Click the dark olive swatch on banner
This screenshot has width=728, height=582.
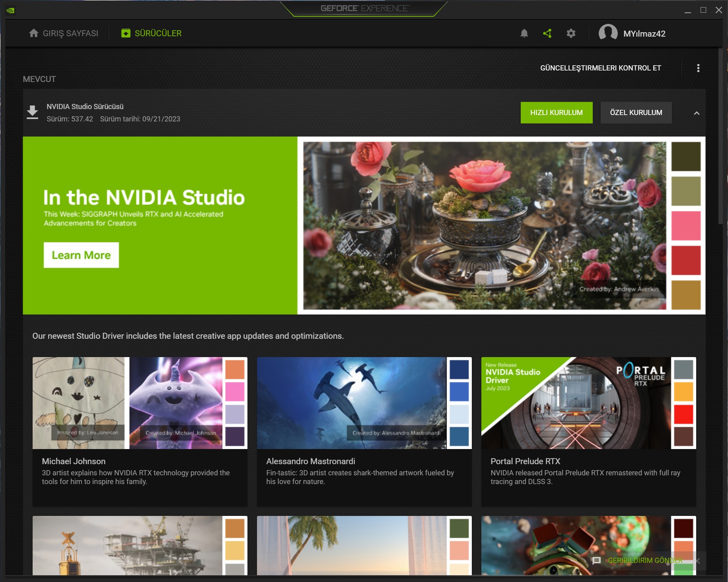686,156
